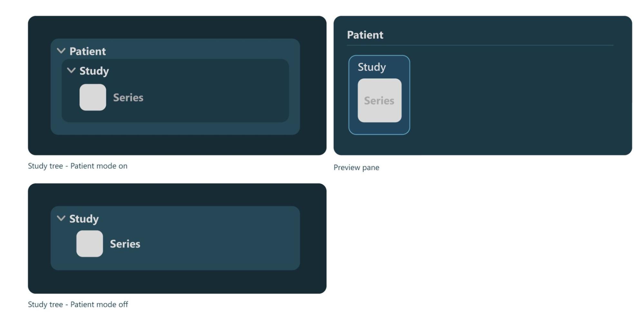
Task: Select Series label in Patient-mode-on tree
Action: click(128, 97)
